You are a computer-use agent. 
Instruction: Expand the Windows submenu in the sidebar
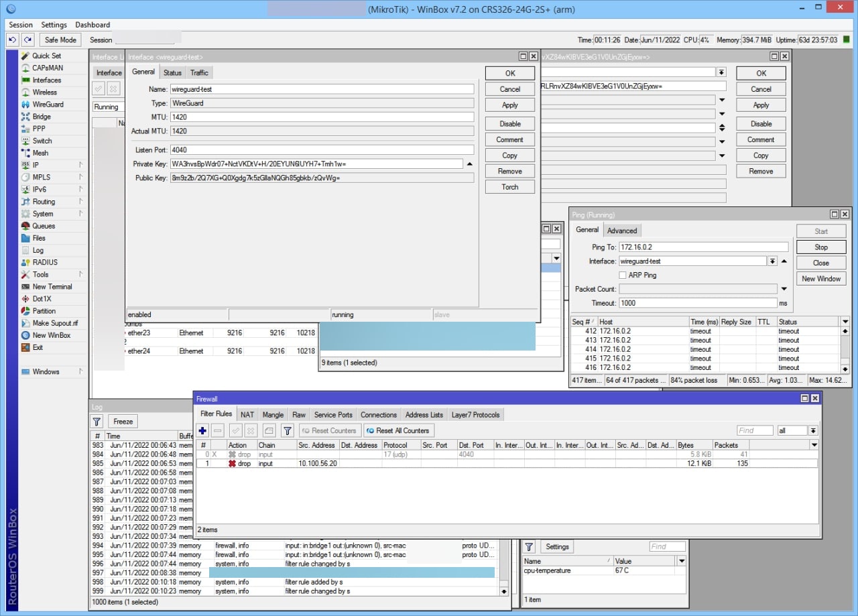[x=80, y=371]
